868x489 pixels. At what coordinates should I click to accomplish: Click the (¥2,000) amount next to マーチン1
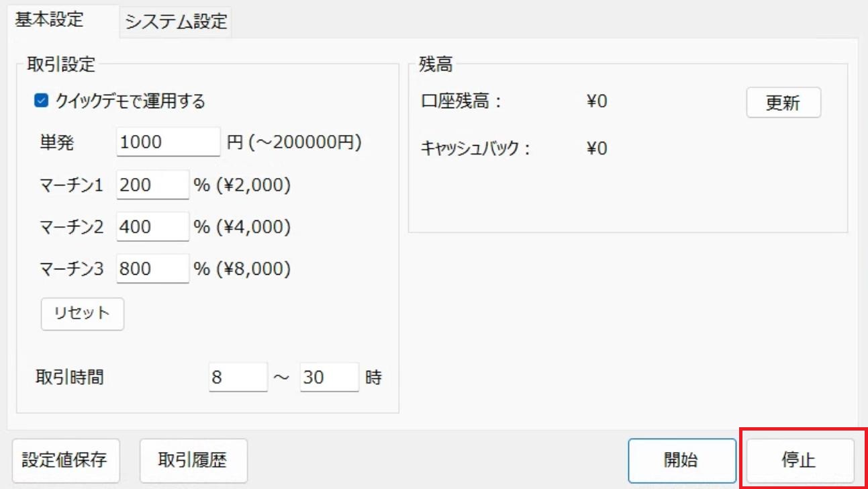(254, 185)
